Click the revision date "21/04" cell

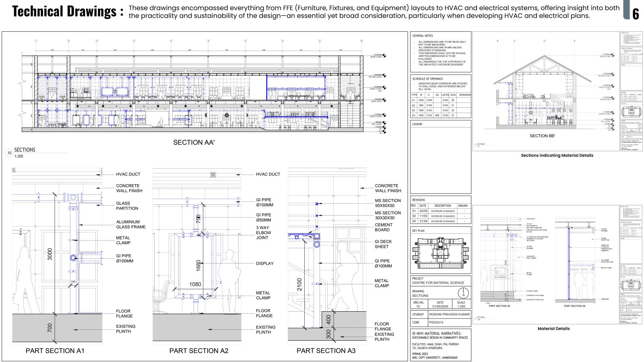[x=423, y=221]
